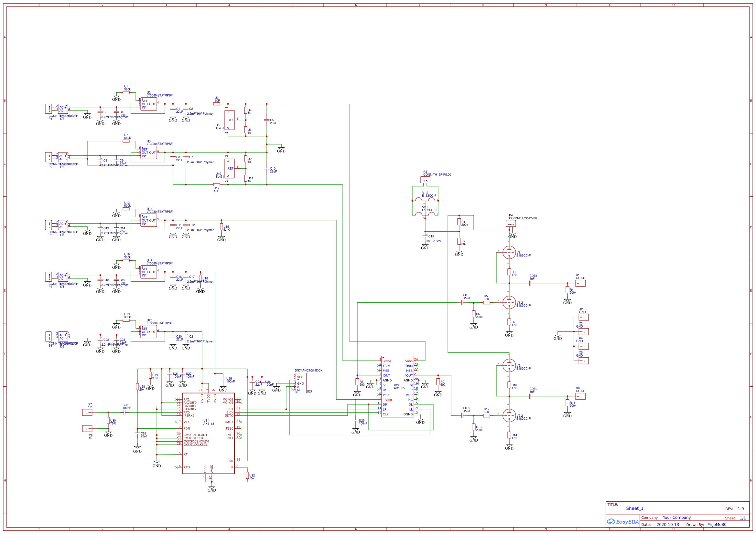Screen dimensions: 756x534
Task: Click the no-connect cross on TRIM pin 2
Action: (x=379, y=366)
